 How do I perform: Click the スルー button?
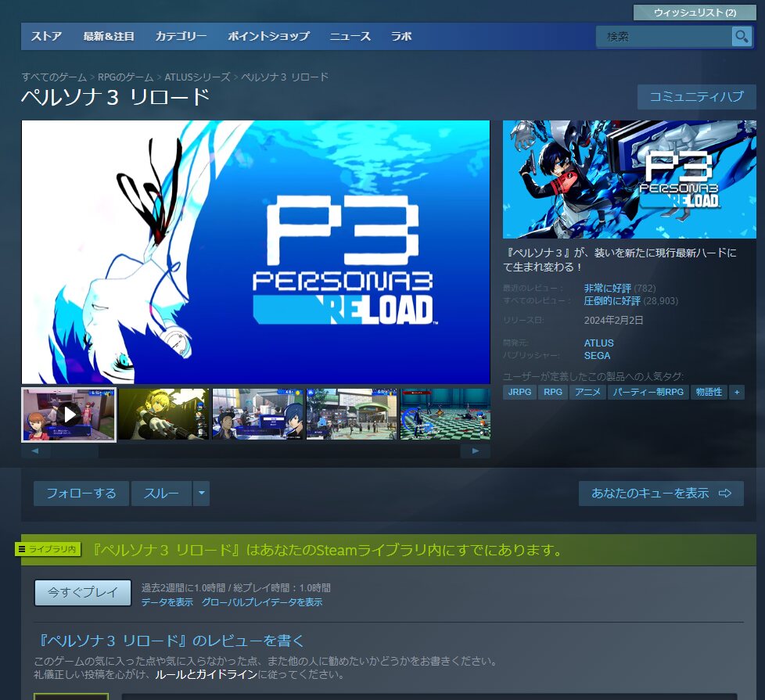161,494
